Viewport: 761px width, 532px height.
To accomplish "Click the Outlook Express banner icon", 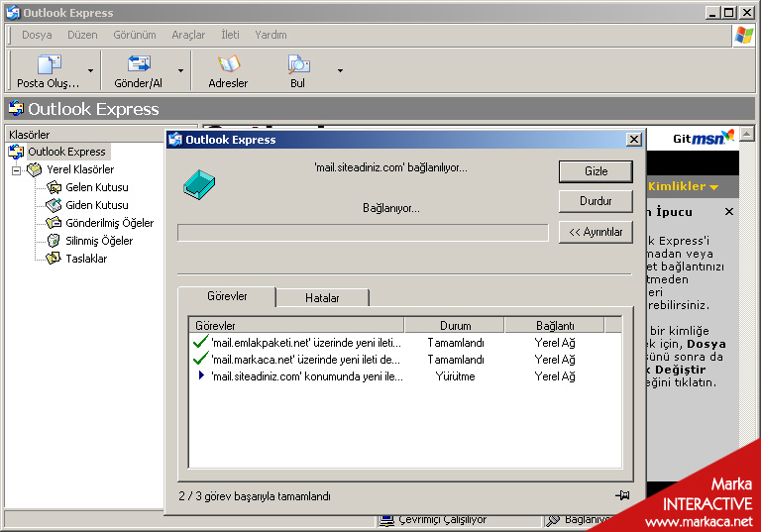I will point(16,109).
